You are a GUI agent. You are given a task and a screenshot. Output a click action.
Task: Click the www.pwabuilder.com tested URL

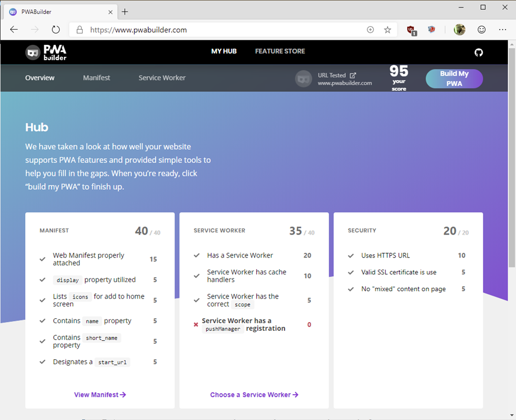(345, 83)
